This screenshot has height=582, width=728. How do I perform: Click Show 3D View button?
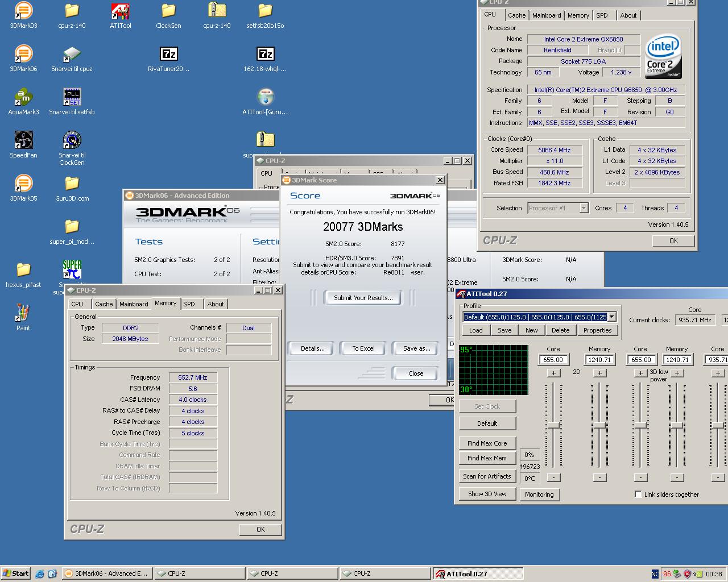click(x=487, y=494)
